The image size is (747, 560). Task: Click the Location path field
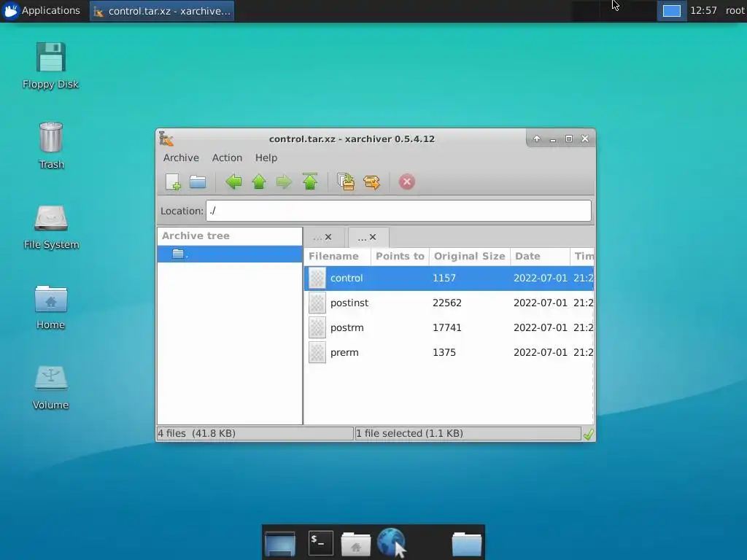(399, 211)
